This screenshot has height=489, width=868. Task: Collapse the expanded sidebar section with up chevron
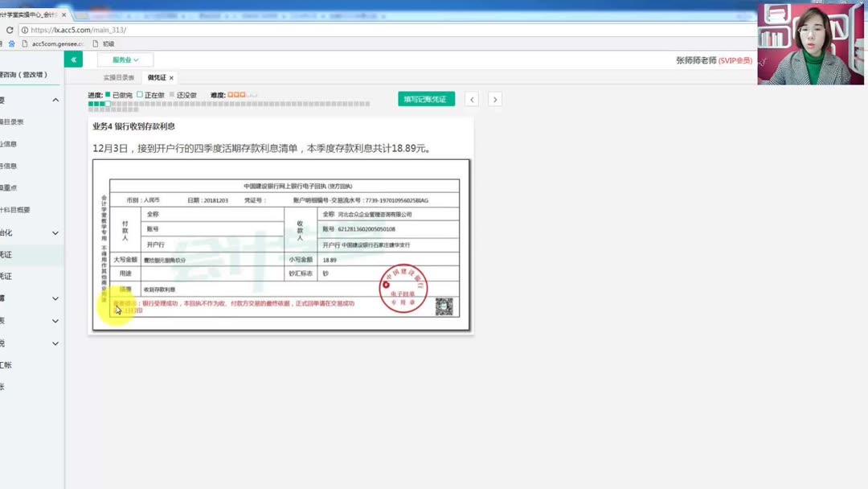click(x=55, y=101)
